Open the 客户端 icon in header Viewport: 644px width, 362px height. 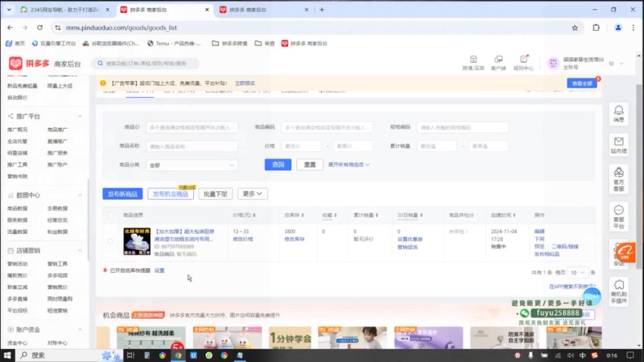click(498, 62)
